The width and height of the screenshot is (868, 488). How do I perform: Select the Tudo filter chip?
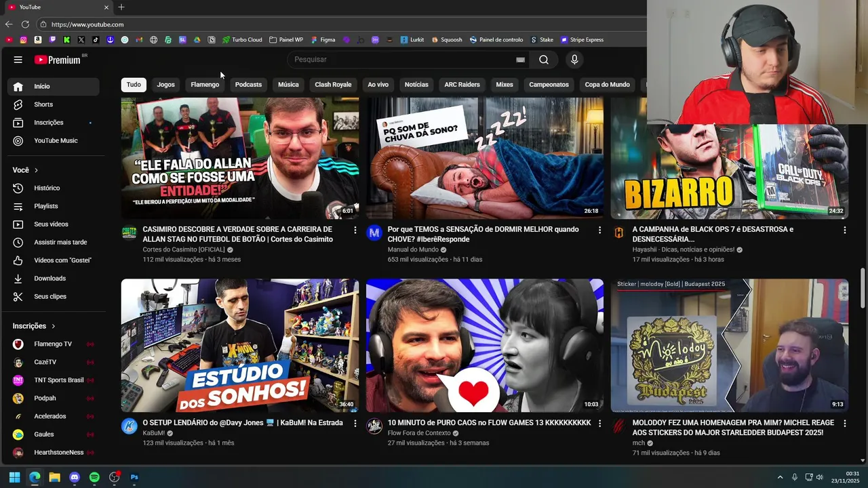pyautogui.click(x=134, y=85)
